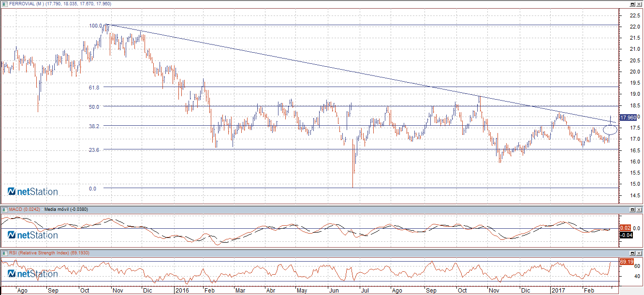Click the black signal value tag -0.04
This screenshot has height=295, width=644.
[626, 235]
